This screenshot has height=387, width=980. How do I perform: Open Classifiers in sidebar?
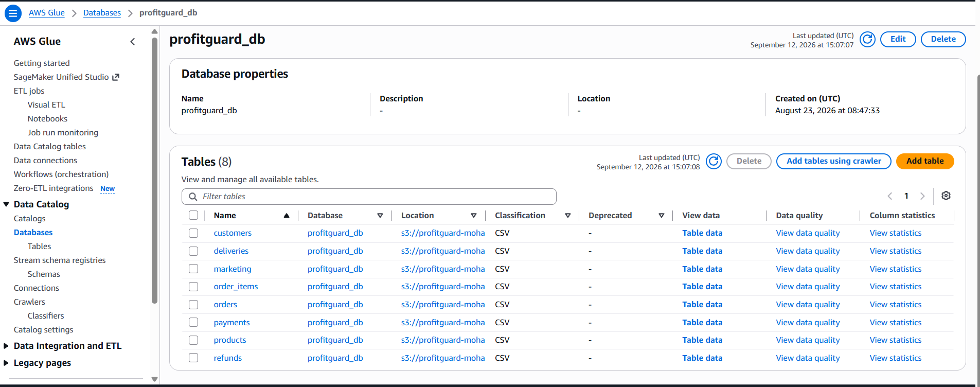pyautogui.click(x=46, y=316)
